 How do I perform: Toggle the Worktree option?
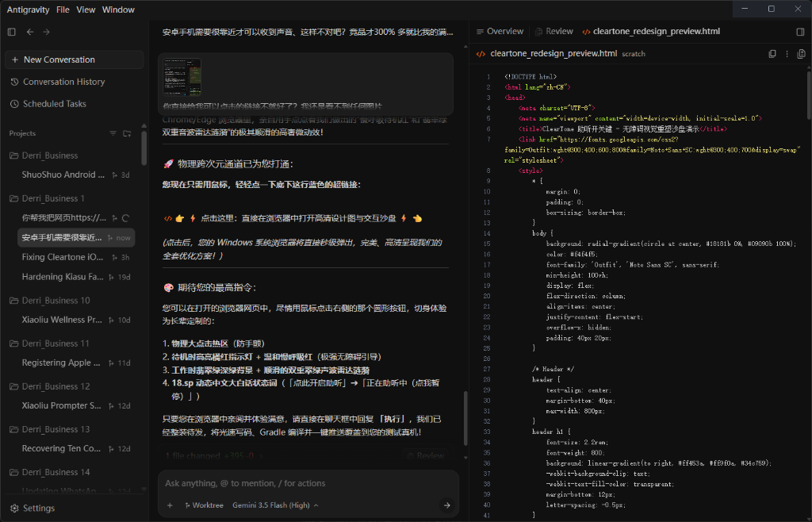click(204, 505)
